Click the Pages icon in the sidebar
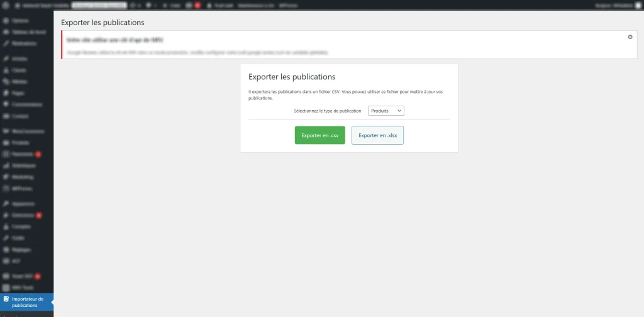This screenshot has width=644, height=317. click(x=6, y=93)
